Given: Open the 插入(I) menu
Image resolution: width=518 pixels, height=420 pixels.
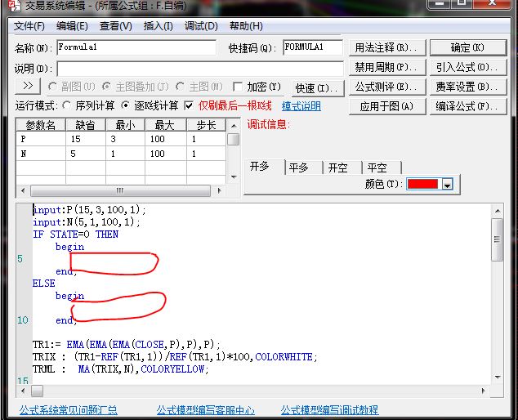Looking at the screenshot, I should click(x=158, y=26).
